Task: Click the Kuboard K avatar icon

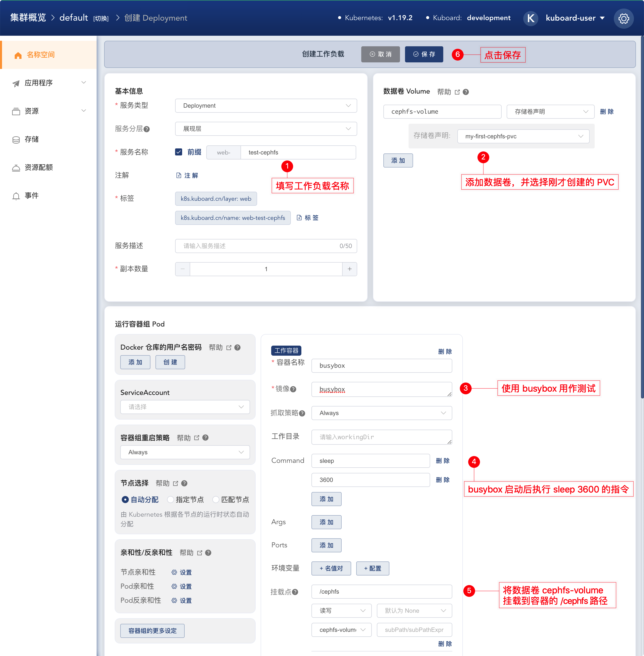Action: (530, 18)
